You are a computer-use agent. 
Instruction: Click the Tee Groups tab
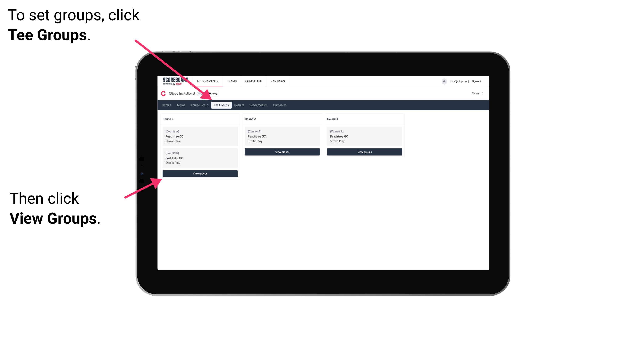[x=221, y=105]
